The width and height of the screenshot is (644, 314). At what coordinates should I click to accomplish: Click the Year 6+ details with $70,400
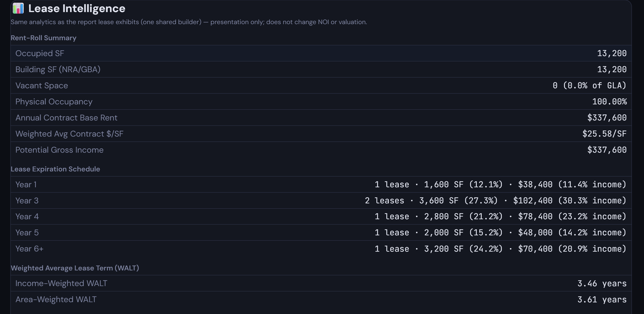click(x=501, y=249)
